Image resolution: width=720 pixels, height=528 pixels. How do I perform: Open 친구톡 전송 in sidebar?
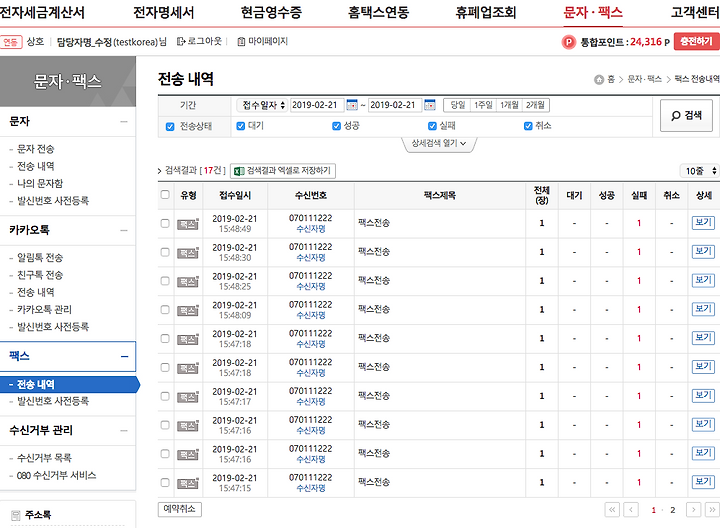[x=40, y=275]
